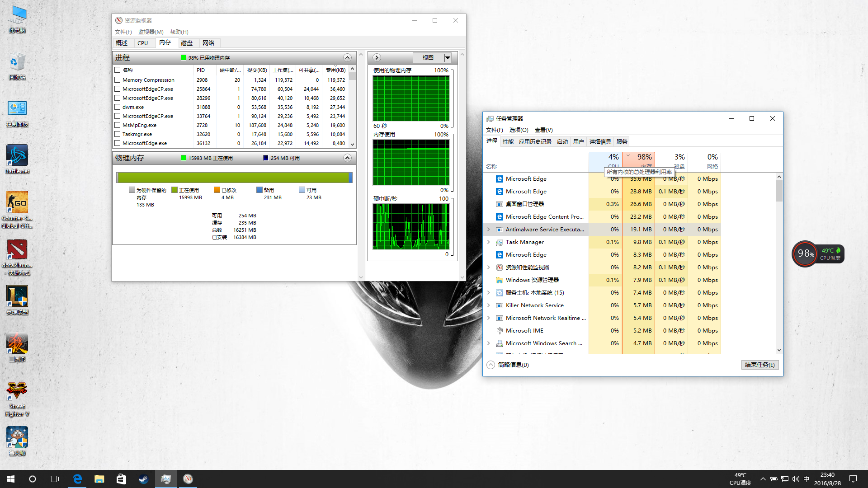The image size is (868, 488).
Task: Launch Microsoft Edge from the taskbar
Action: click(77, 479)
